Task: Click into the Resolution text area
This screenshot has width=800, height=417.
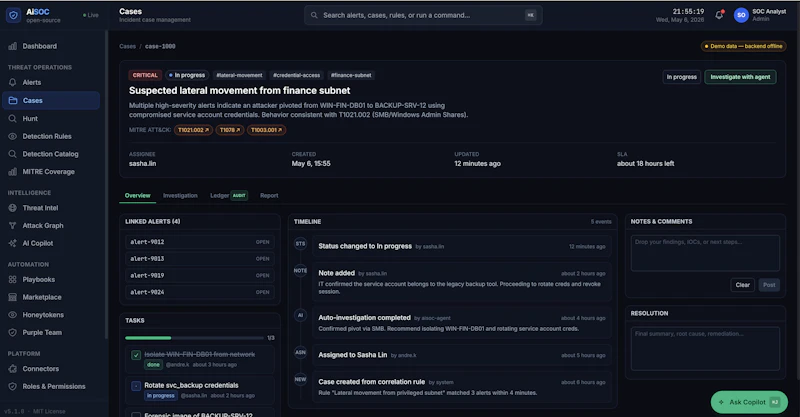Action: [x=705, y=349]
